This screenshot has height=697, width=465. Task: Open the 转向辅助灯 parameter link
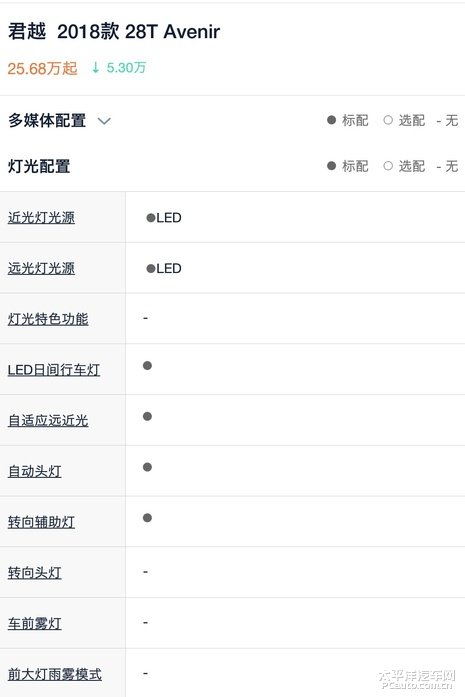[41, 521]
